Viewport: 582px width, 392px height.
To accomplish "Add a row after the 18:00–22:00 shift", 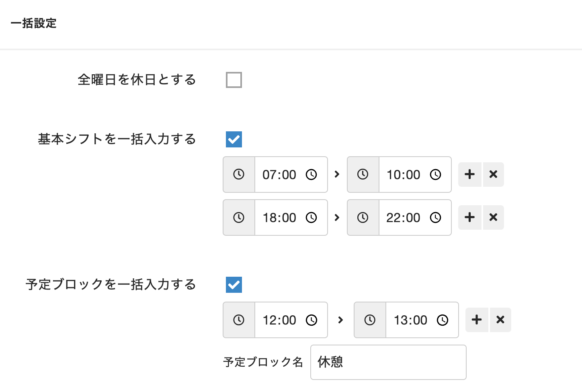I will pos(469,217).
